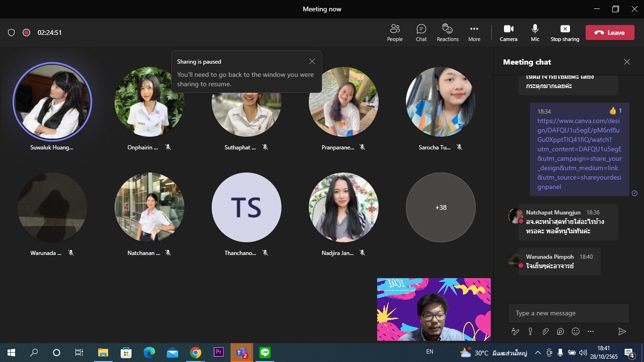This screenshot has height=362, width=644.
Task: Click Stop sharing in the toolbar
Action: 565,33
